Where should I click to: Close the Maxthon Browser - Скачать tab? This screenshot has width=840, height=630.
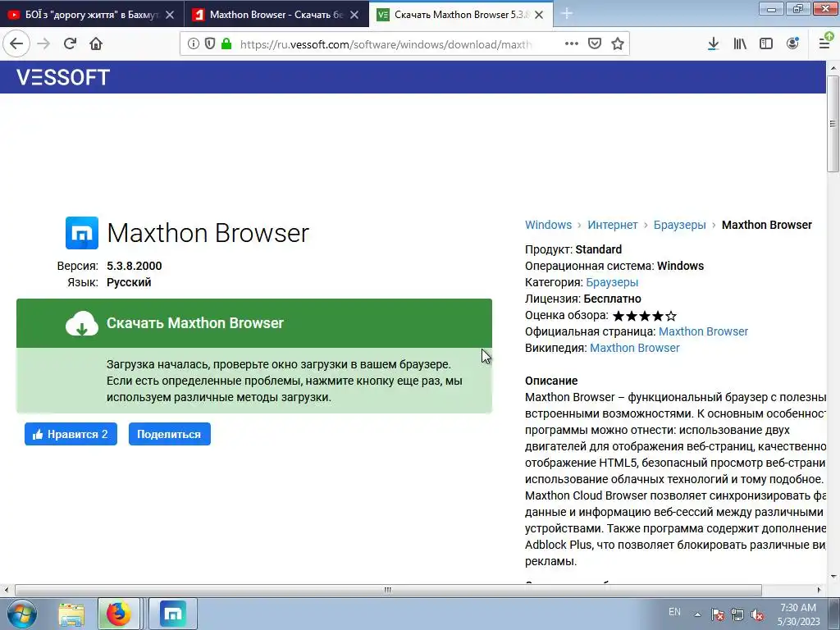(x=354, y=15)
